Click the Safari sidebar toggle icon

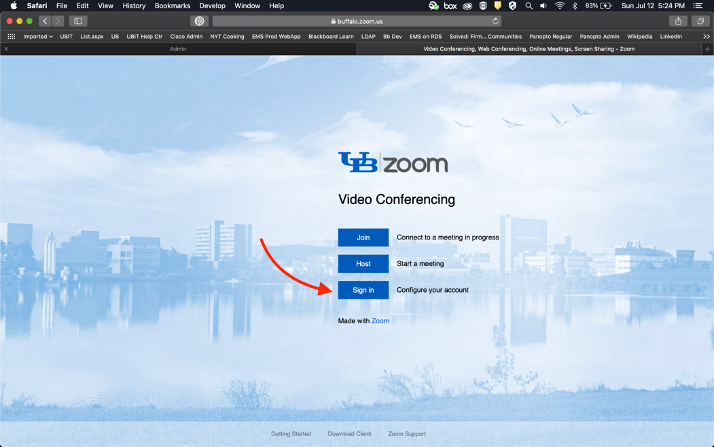pos(77,21)
